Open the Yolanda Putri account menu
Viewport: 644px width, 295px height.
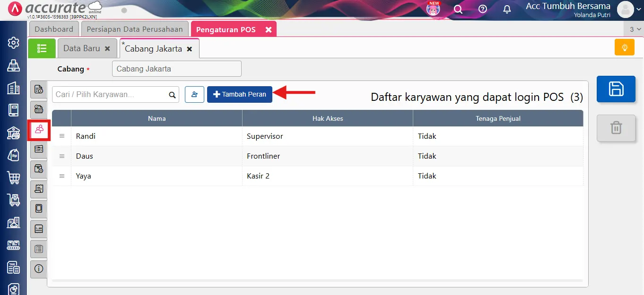tap(625, 9)
